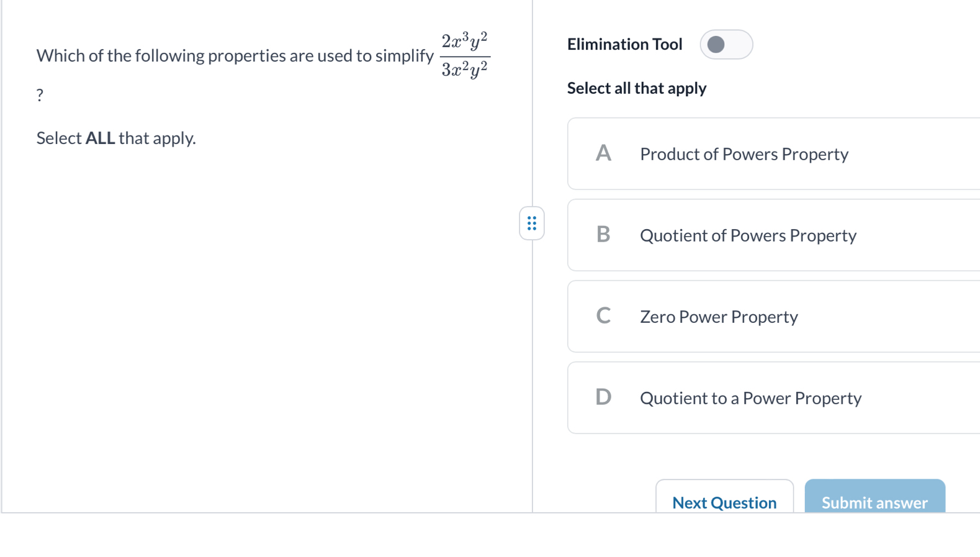Click the panel resize drag handle
The height and width of the screenshot is (557, 980).
point(532,224)
